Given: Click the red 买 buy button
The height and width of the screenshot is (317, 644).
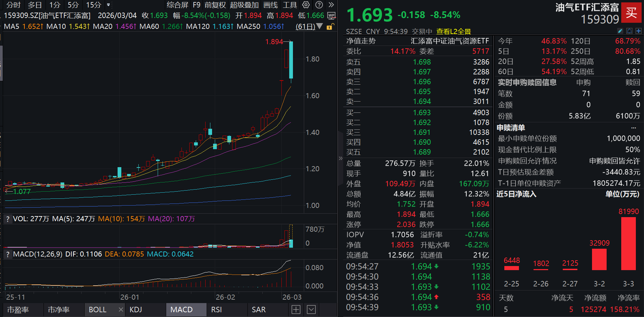Looking at the screenshot, I should [x=631, y=13].
